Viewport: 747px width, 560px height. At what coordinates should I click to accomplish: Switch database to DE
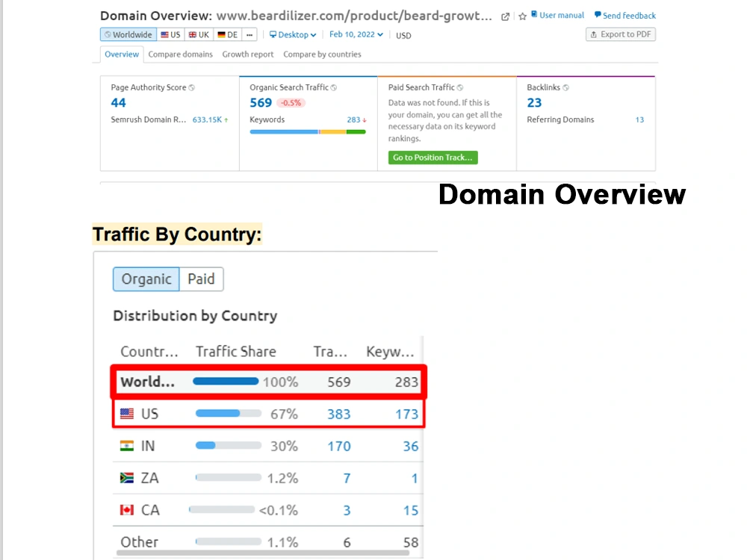[227, 34]
